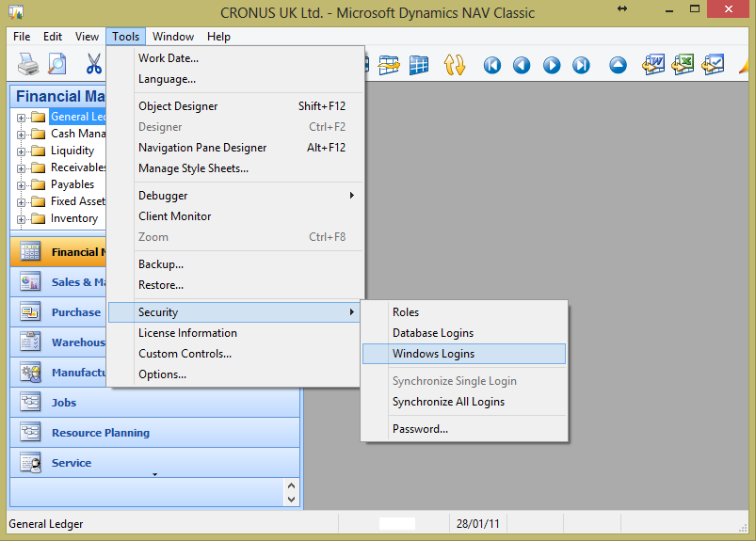Viewport: 756px width, 541px height.
Task: Open the Service navigation menu
Action: coord(154,463)
